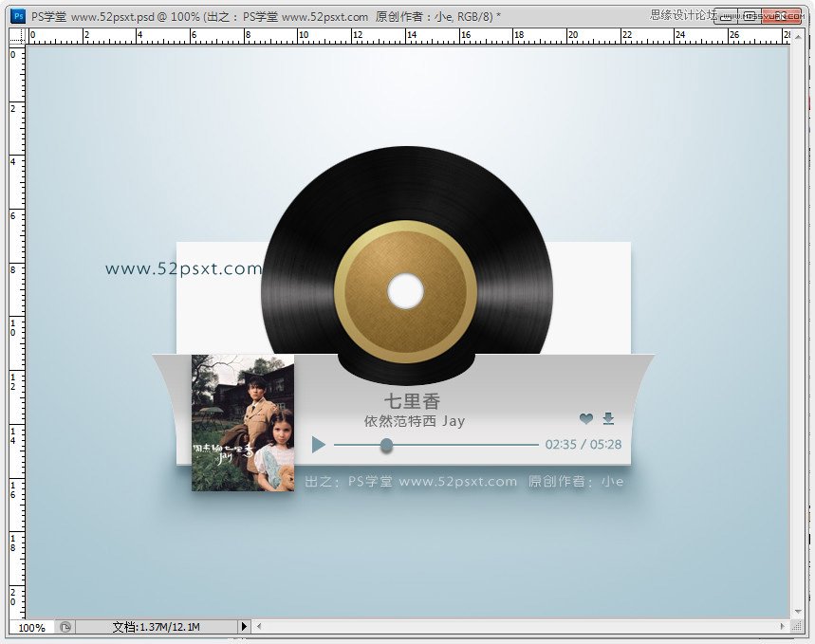Click the vertical scrollbar up arrow
This screenshot has width=815, height=644.
(x=798, y=36)
